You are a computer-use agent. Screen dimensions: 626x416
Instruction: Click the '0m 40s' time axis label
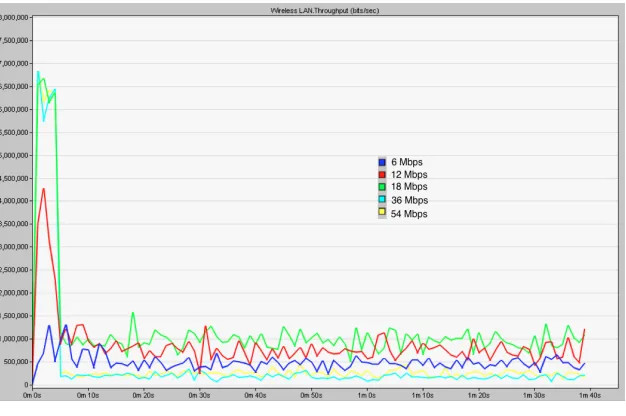[255, 395]
